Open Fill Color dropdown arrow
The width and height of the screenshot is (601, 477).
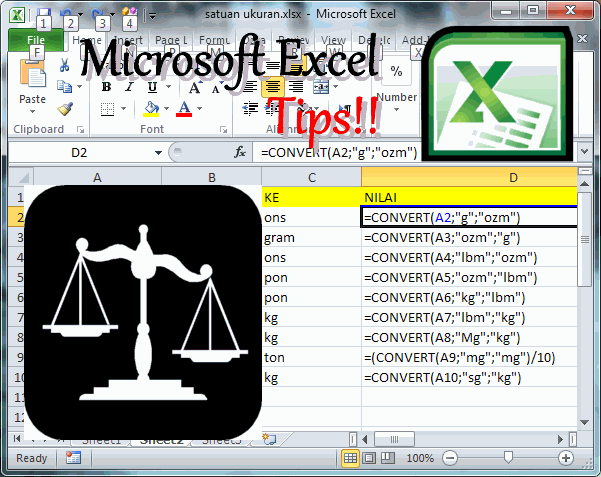point(166,109)
